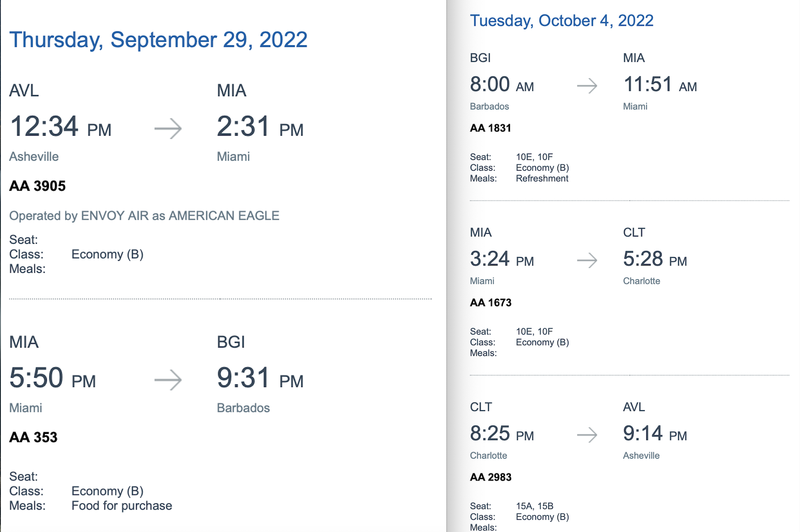
Task: Click flight number AA 1673
Action: pos(490,303)
